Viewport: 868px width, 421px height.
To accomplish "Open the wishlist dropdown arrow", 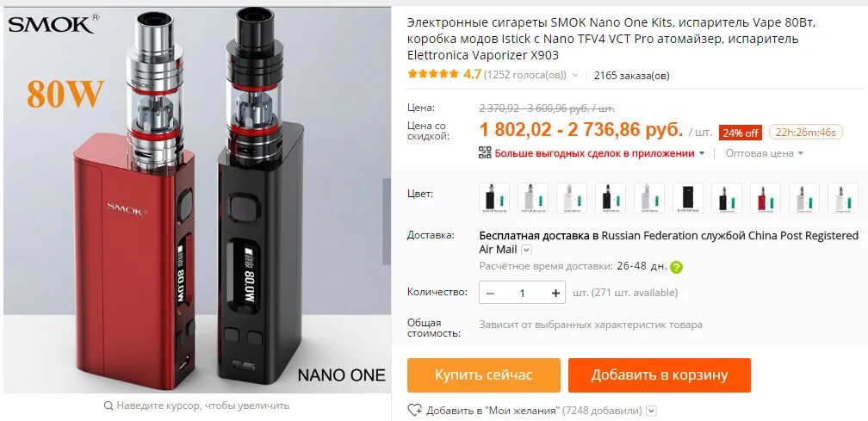I will click(x=652, y=411).
